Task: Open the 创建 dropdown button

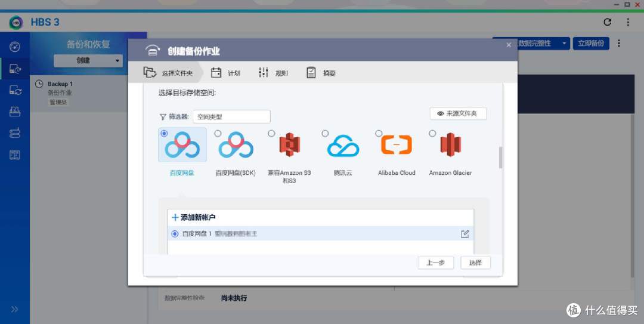Action: [x=88, y=60]
